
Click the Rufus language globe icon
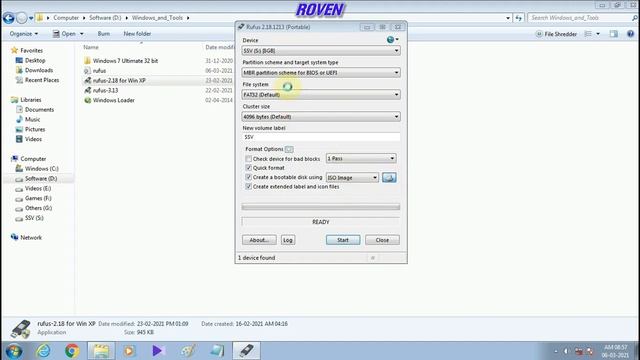[x=391, y=40]
